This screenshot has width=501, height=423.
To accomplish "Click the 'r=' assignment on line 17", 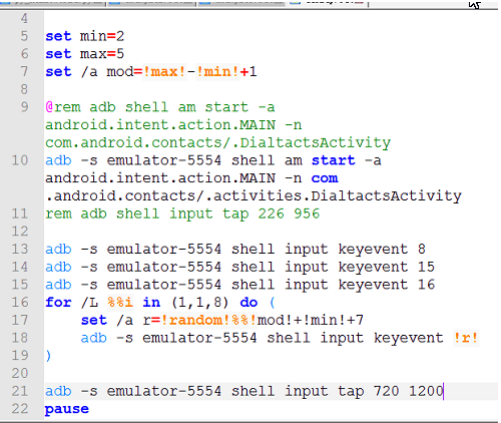I will pos(152,320).
